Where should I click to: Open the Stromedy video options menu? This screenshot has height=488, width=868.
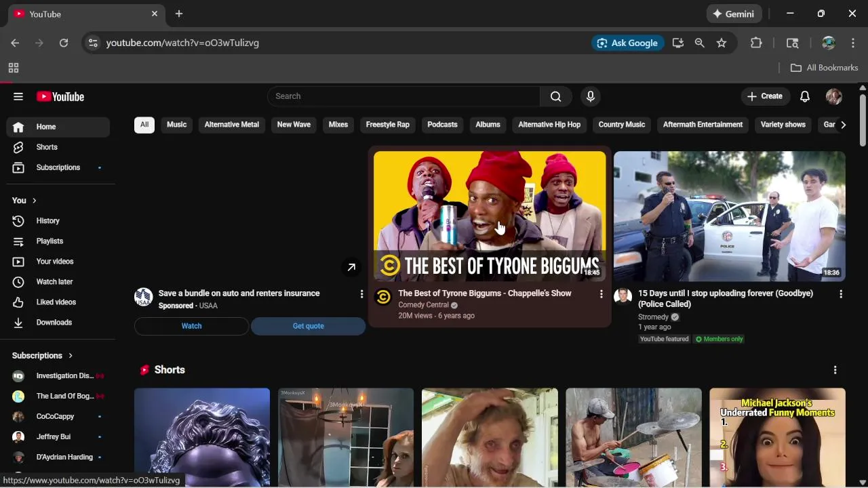[x=841, y=294]
